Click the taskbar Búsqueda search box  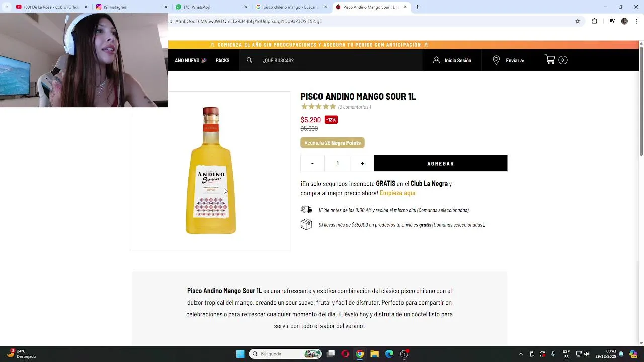286,354
